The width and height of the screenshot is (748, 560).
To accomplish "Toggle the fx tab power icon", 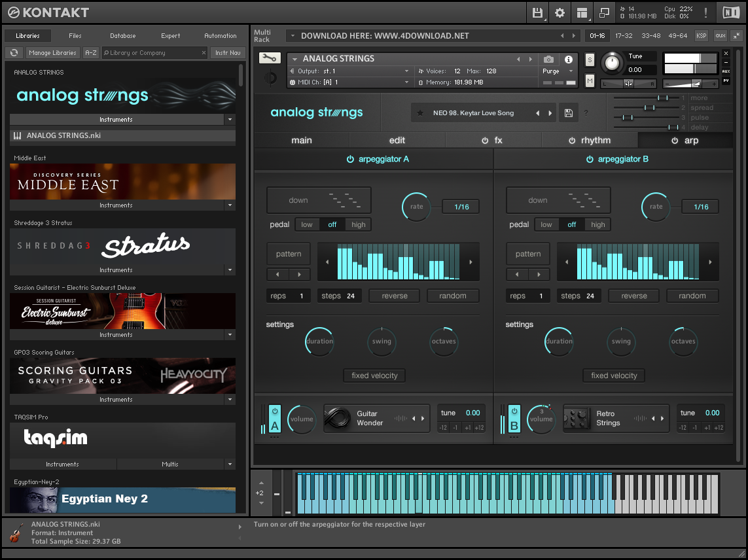I will pyautogui.click(x=485, y=141).
